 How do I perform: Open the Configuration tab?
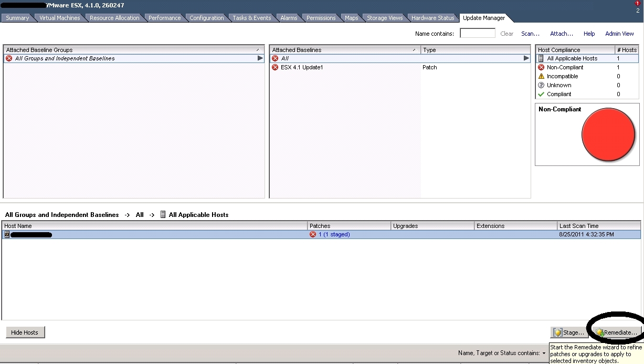point(206,18)
